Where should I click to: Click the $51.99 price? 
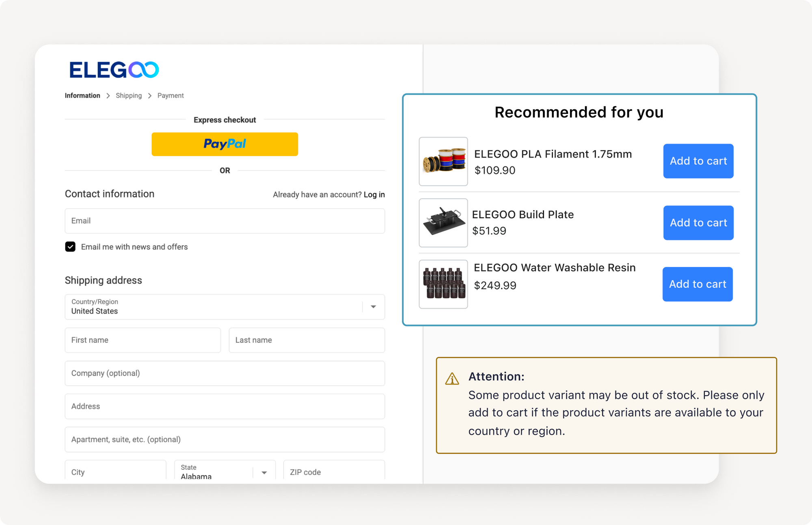[489, 231]
